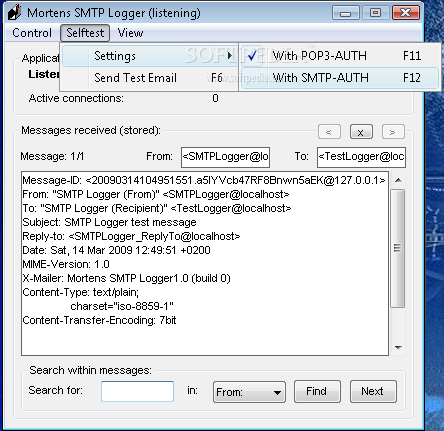Click the From: "SMTP Logger (From)" header line

156,194
